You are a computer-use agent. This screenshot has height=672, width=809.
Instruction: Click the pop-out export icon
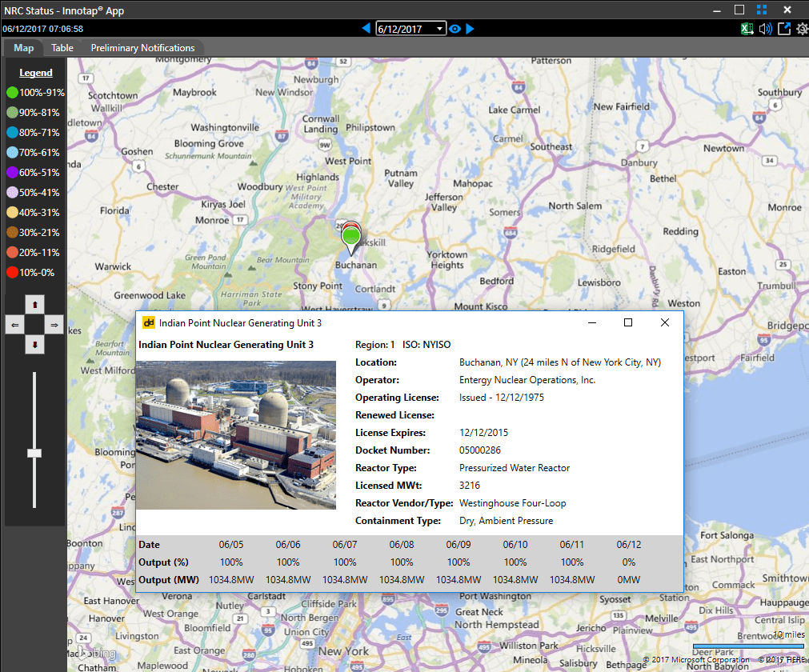pos(784,29)
